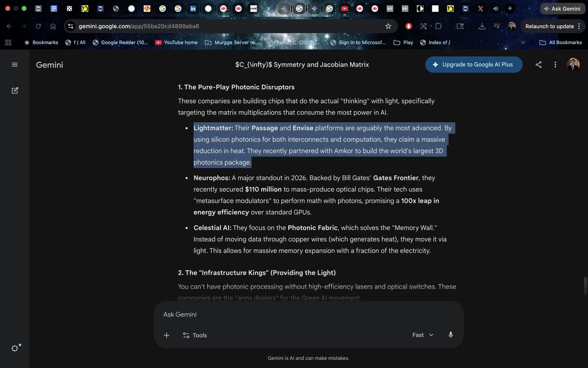View site information icon in address bar
The image size is (588, 368).
70,26
